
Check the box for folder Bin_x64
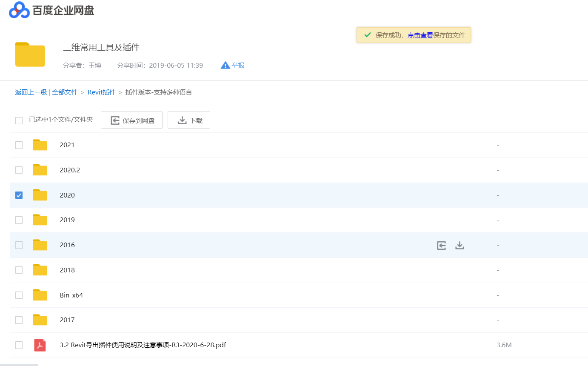pos(19,295)
